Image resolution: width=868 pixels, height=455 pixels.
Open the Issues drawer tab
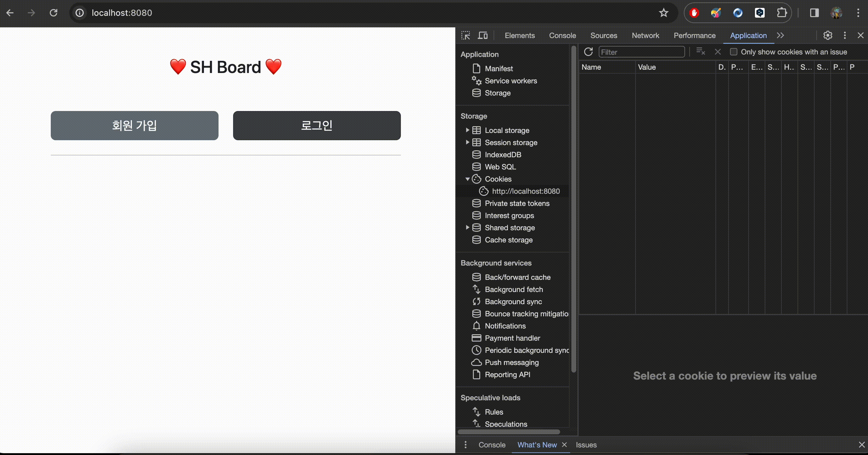(586, 445)
